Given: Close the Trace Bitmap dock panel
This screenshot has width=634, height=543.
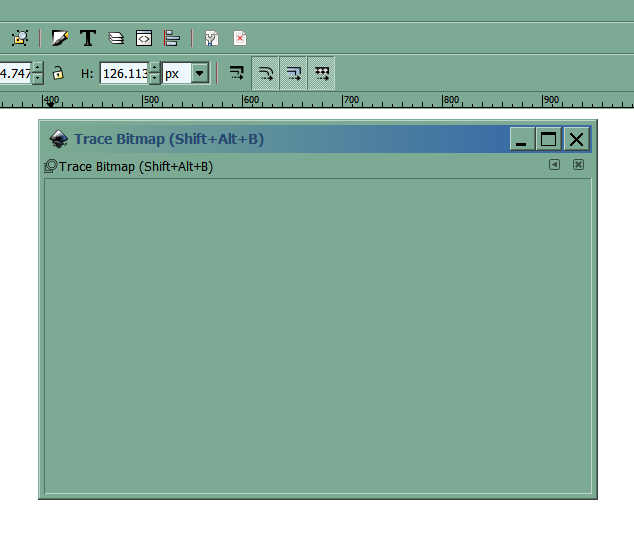Looking at the screenshot, I should click(579, 165).
